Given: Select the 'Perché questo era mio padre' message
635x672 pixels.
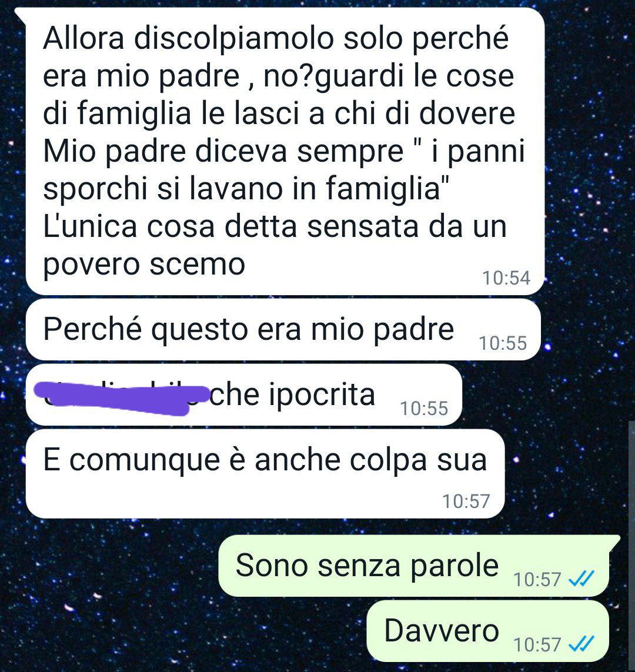Looking at the screenshot, I should tap(283, 330).
